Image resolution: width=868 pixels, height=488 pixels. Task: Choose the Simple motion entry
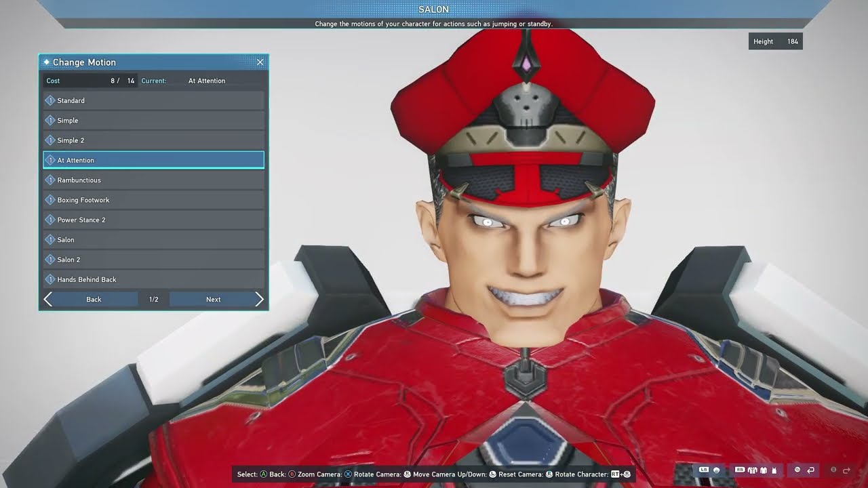point(154,120)
